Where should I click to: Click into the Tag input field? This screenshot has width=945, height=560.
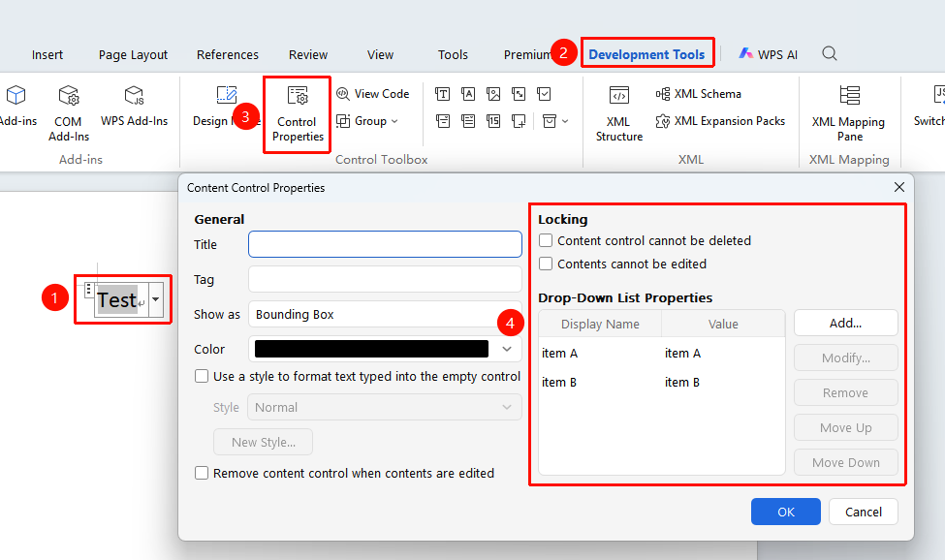tap(385, 279)
